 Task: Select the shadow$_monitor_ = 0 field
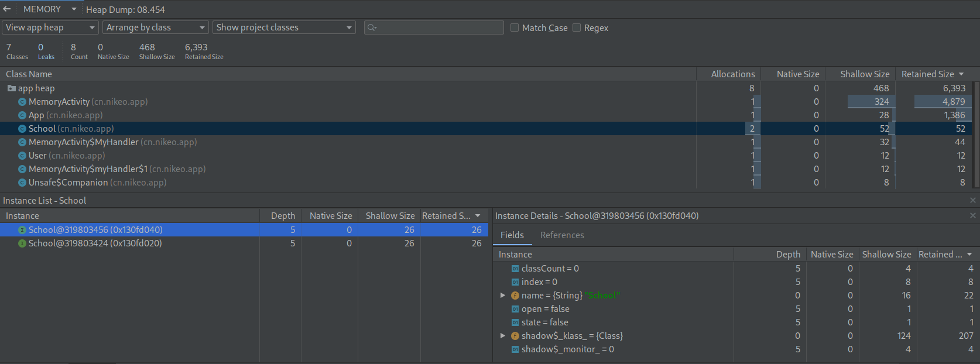736,349
